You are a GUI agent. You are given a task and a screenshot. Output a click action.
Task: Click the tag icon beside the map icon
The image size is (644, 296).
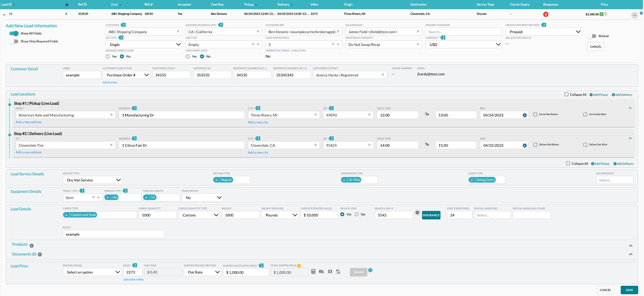point(338,272)
